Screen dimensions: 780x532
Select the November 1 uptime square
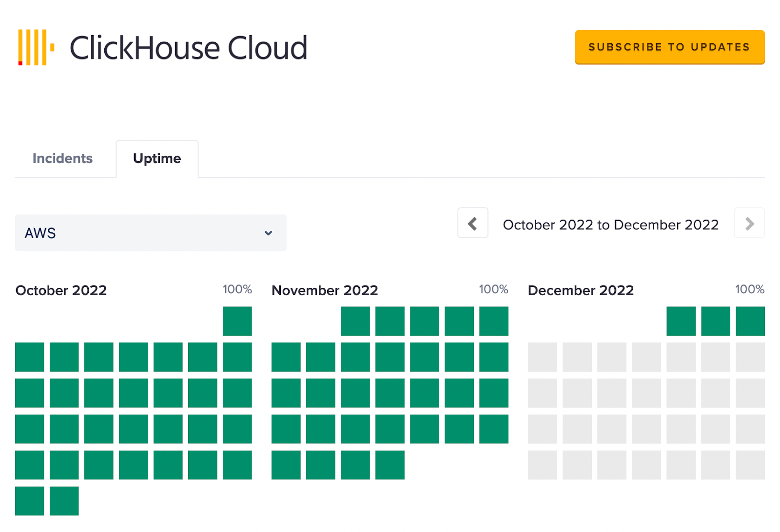click(x=355, y=321)
